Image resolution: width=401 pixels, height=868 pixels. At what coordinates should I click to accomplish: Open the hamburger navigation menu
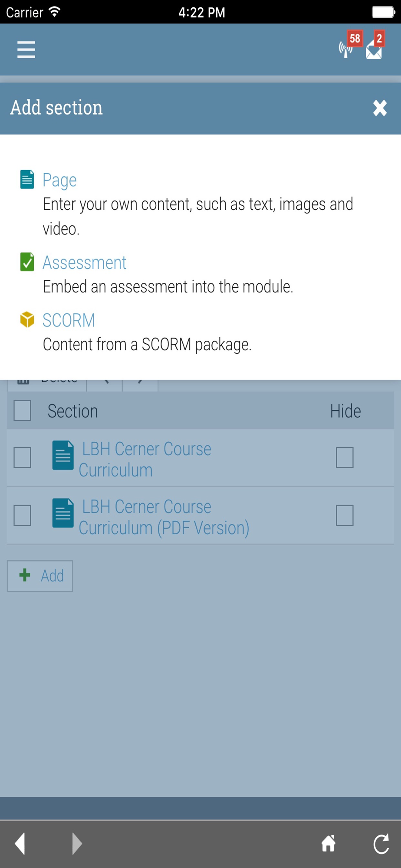coord(26,49)
